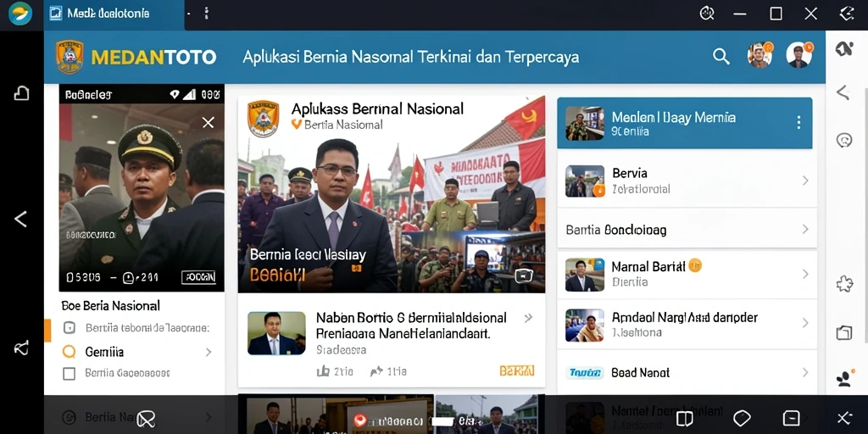
Task: Click the title bar three-dot menu
Action: [206, 14]
